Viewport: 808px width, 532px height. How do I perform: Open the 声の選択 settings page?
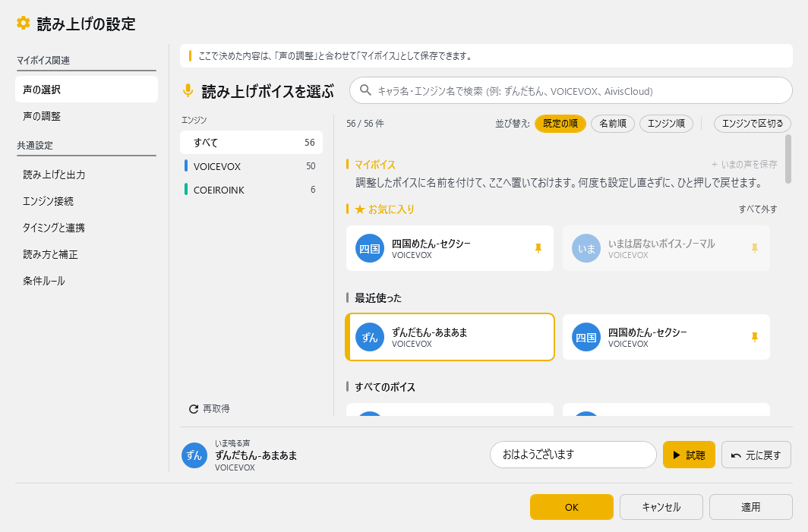click(x=87, y=90)
